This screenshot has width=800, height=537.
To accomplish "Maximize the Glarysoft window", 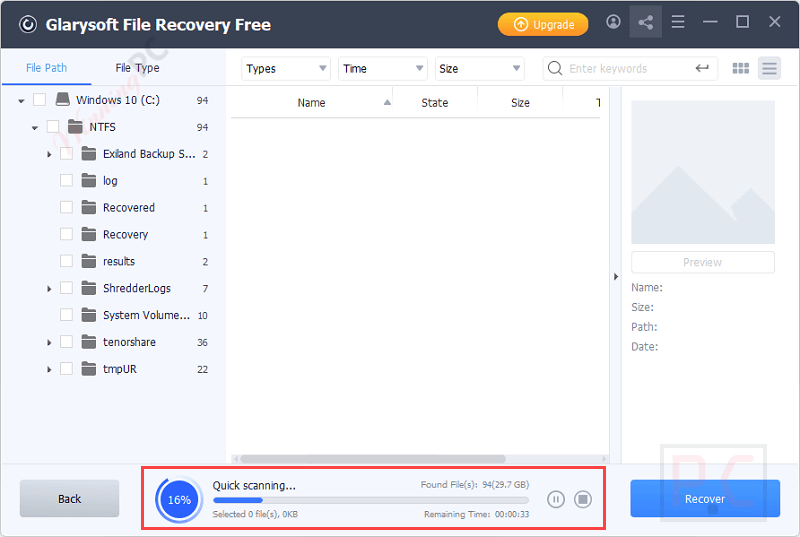I will pos(742,22).
